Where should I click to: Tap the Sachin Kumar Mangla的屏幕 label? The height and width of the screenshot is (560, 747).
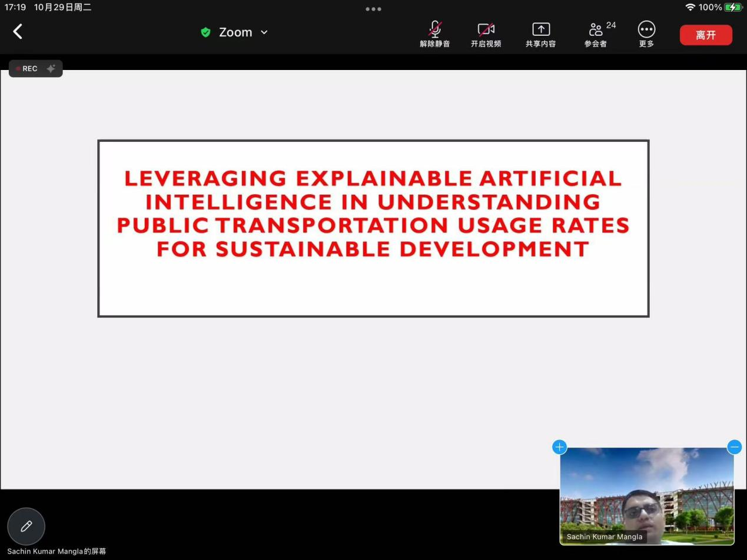[x=57, y=552]
